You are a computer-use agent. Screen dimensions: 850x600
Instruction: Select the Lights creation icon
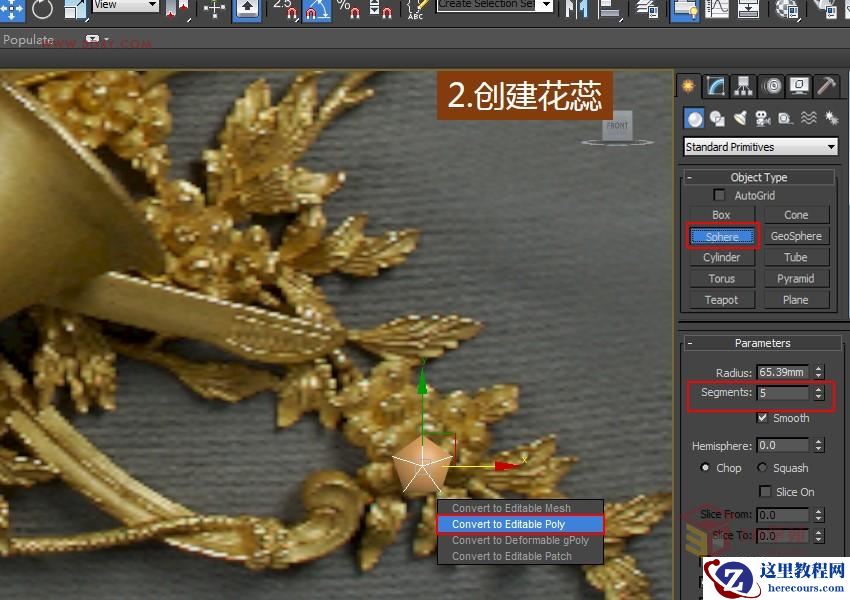(x=740, y=118)
